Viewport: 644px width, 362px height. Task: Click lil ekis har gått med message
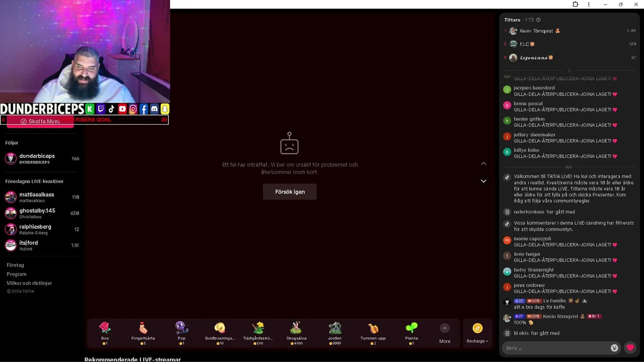tap(536, 333)
